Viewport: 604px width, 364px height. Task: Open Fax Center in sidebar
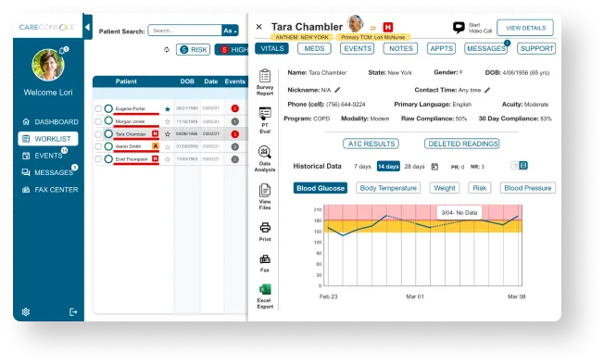click(x=50, y=190)
